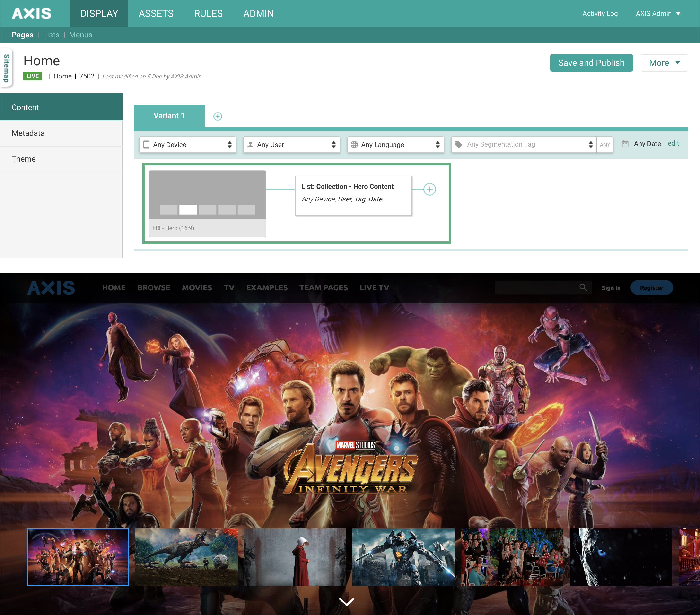The width and height of the screenshot is (700, 615).
Task: Open the List: Collection - Hero Content card
Action: [353, 196]
